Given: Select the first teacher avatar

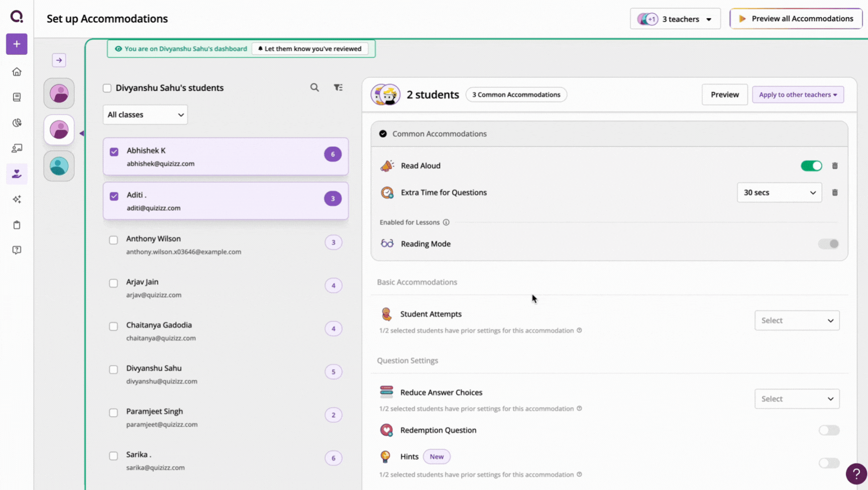Looking at the screenshot, I should [x=59, y=93].
